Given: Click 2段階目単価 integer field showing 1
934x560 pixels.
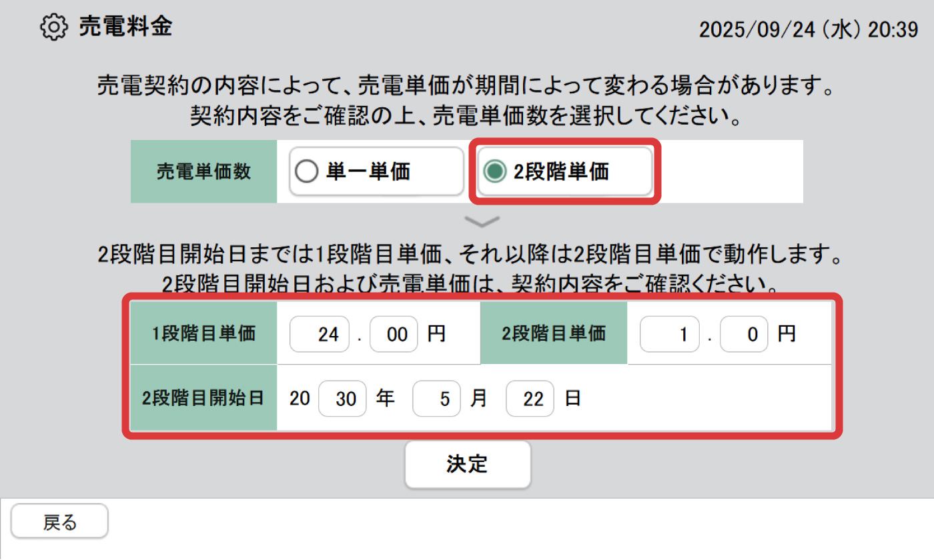Looking at the screenshot, I should tap(670, 334).
